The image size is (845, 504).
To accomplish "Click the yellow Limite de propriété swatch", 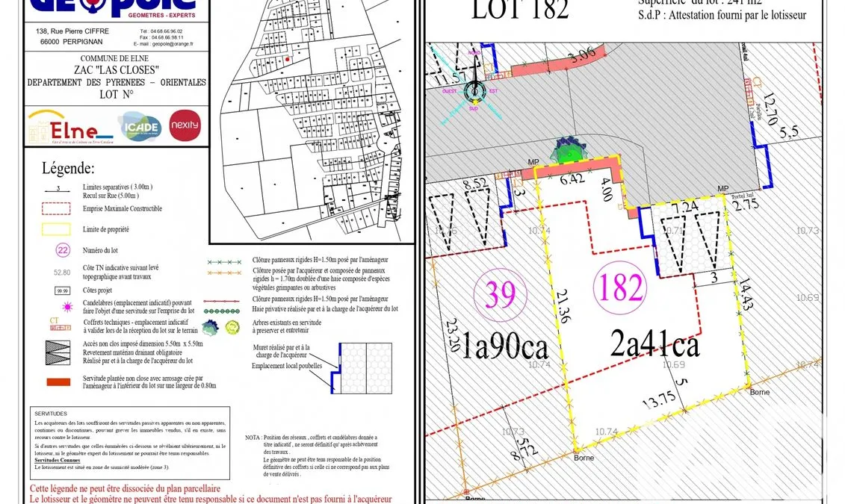I will click(56, 229).
